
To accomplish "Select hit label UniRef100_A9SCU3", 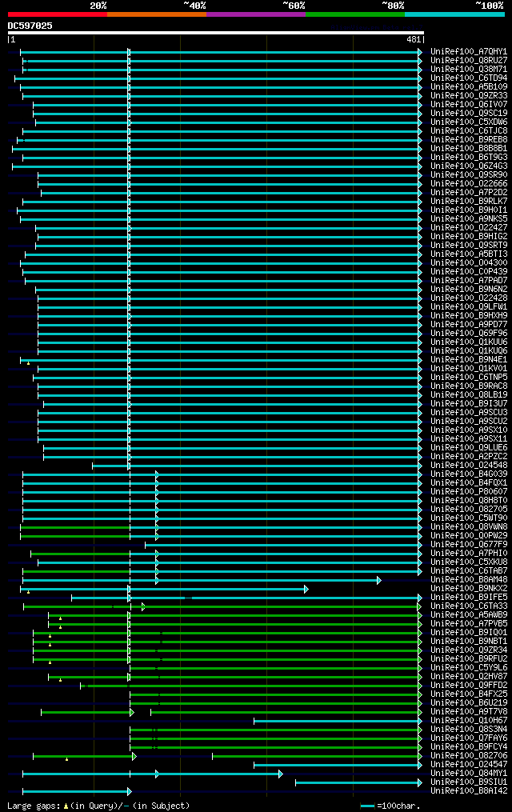I will pyautogui.click(x=469, y=413).
